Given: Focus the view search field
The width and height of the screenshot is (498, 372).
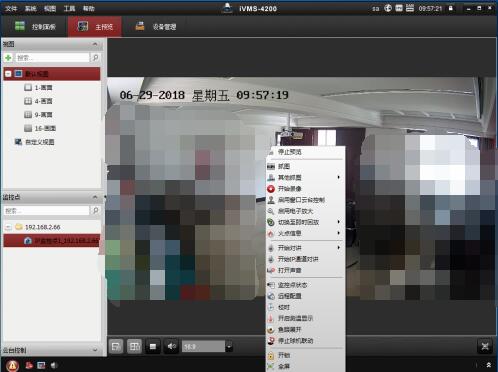Looking at the screenshot, I should (53, 58).
